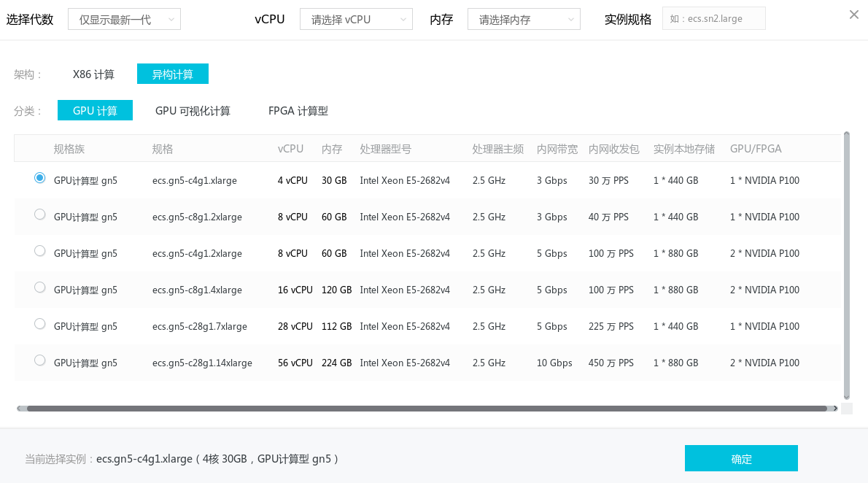868x483 pixels.
Task: Click the 30 万 PPS cell
Action: 608,180
